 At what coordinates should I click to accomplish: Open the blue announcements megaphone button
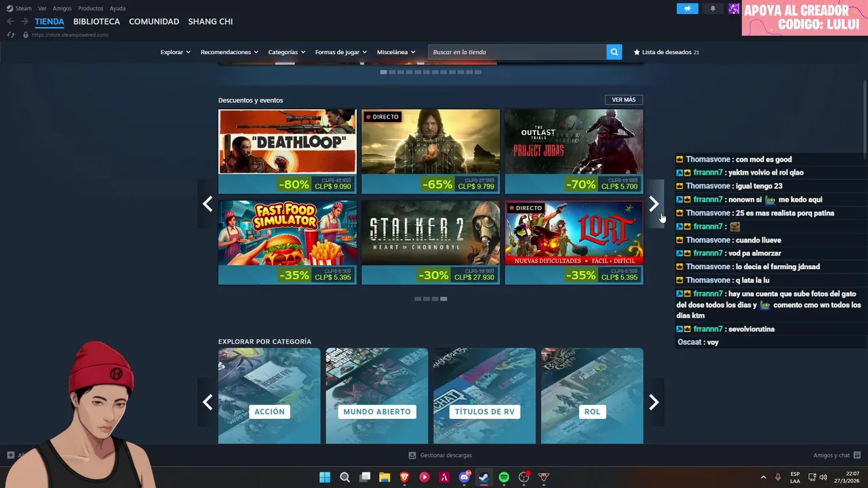pyautogui.click(x=687, y=8)
